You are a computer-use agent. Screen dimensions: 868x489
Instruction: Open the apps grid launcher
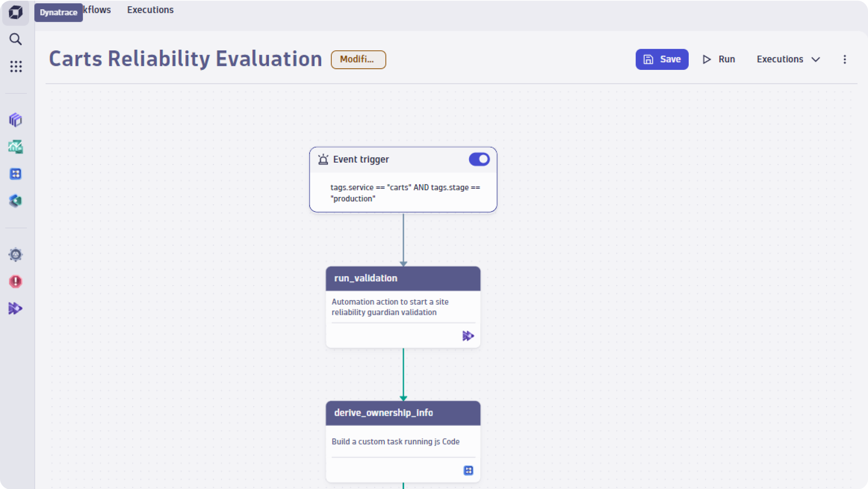[16, 67]
